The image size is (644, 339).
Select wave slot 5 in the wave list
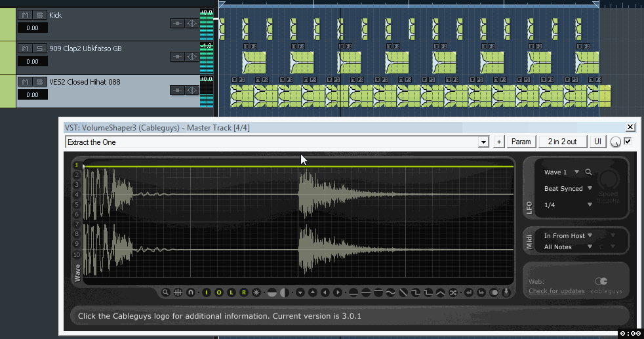[x=76, y=205]
